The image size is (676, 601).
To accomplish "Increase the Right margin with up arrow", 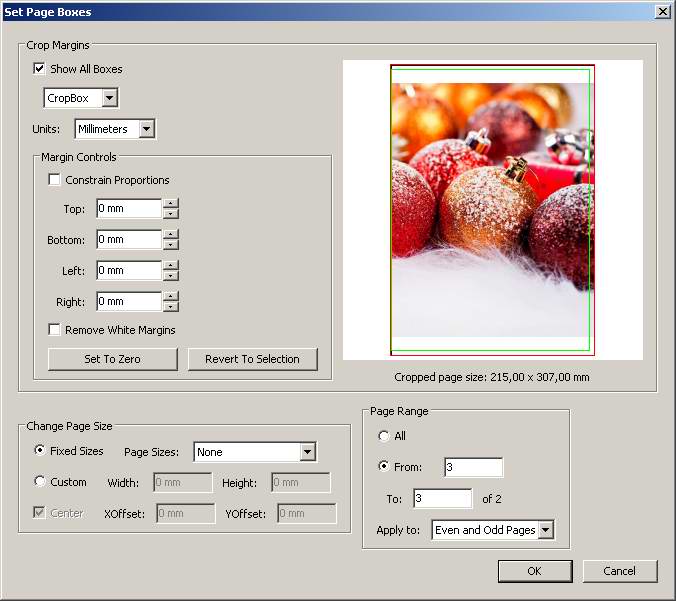I will tap(171, 297).
